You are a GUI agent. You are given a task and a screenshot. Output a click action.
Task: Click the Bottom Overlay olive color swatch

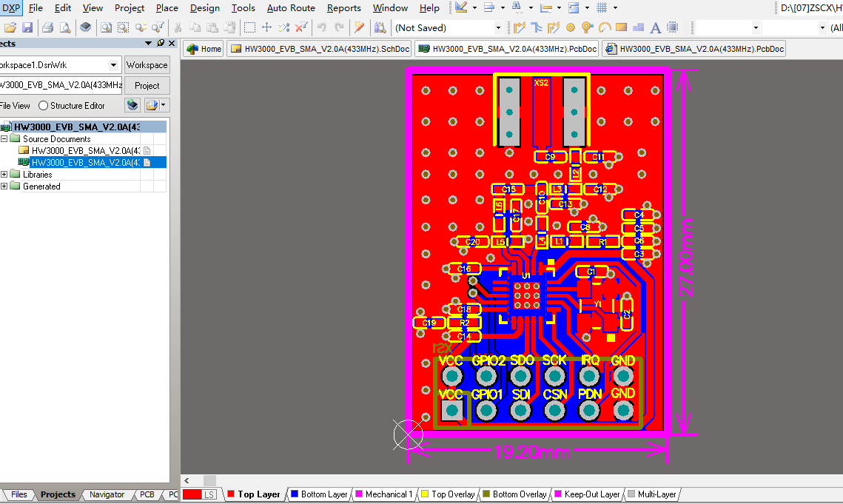[x=486, y=494]
